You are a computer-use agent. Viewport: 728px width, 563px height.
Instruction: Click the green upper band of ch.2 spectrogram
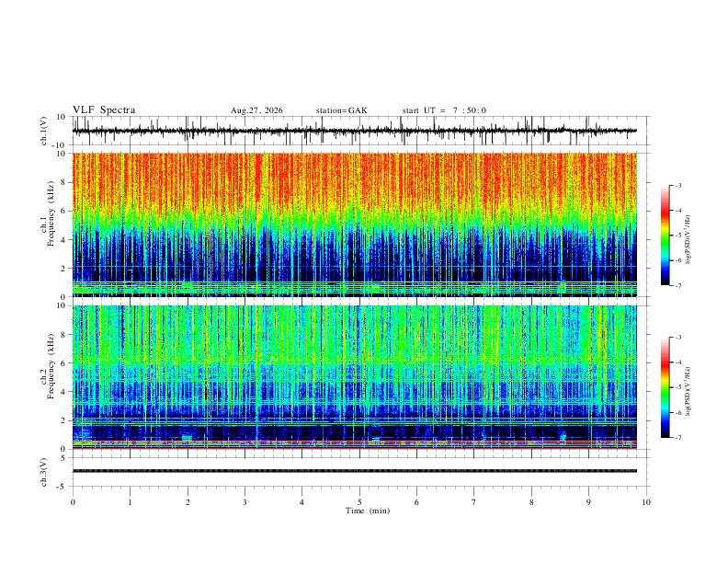[354, 335]
